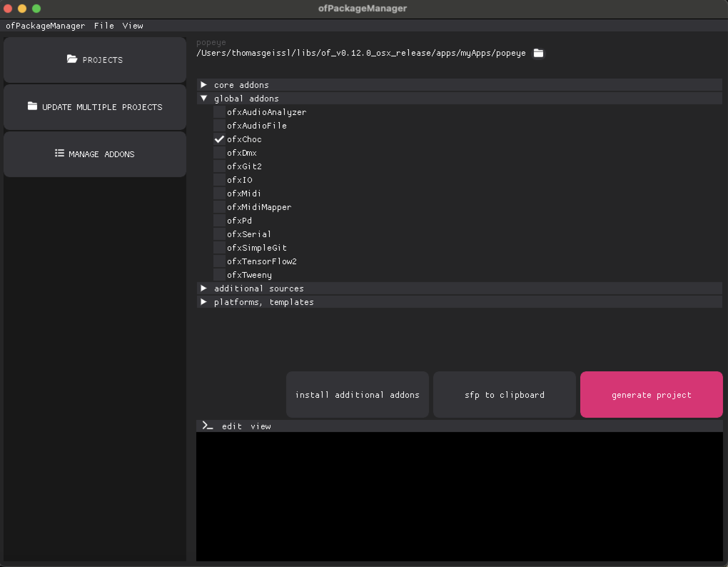The image size is (728, 567).
Task: Click the ofxAudioAnalyzer label text
Action: 267,112
